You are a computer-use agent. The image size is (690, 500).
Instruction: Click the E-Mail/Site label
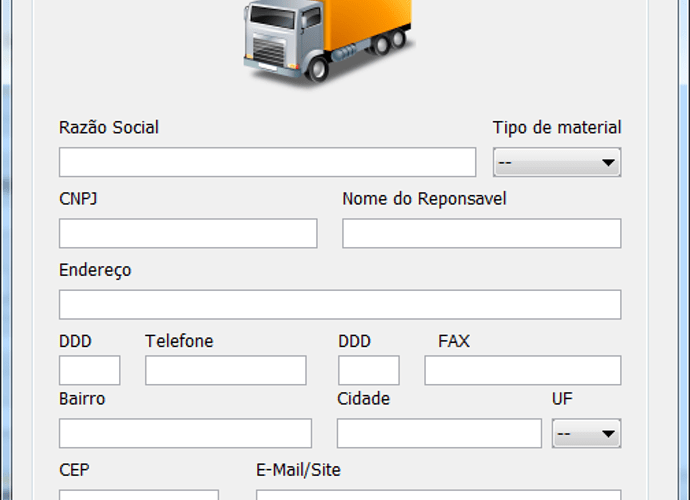coord(298,470)
